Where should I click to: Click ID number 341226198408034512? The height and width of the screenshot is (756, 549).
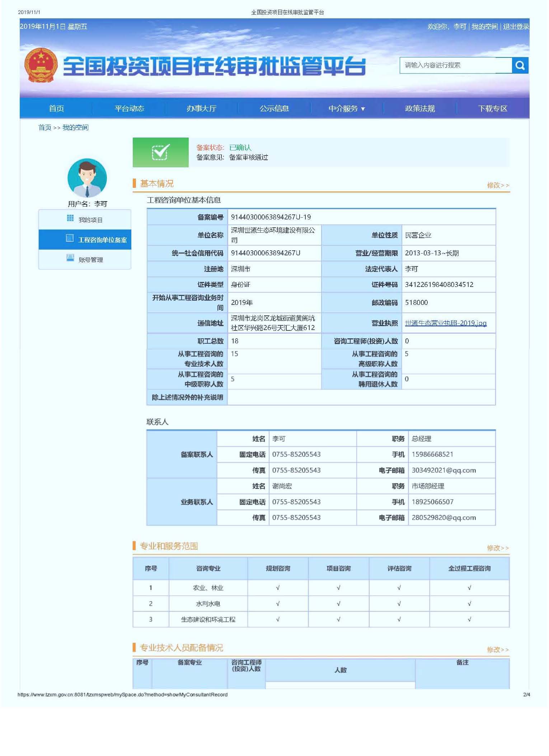439,285
